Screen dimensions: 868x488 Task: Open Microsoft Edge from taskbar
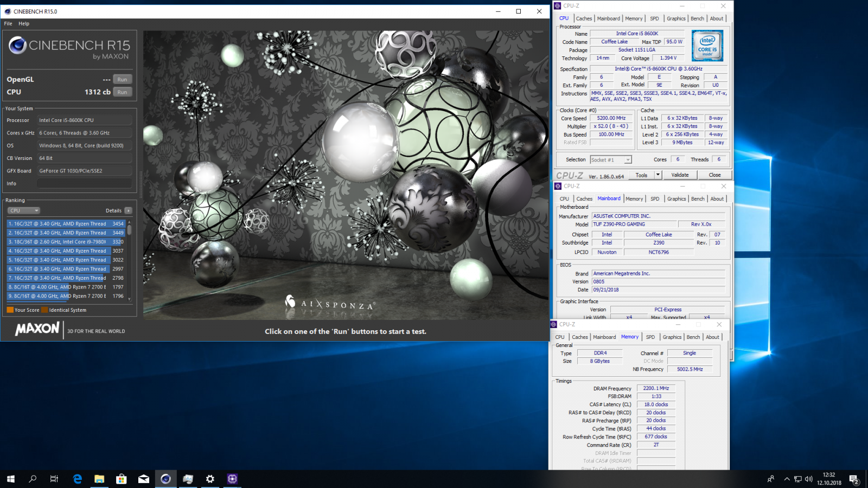pos(77,479)
